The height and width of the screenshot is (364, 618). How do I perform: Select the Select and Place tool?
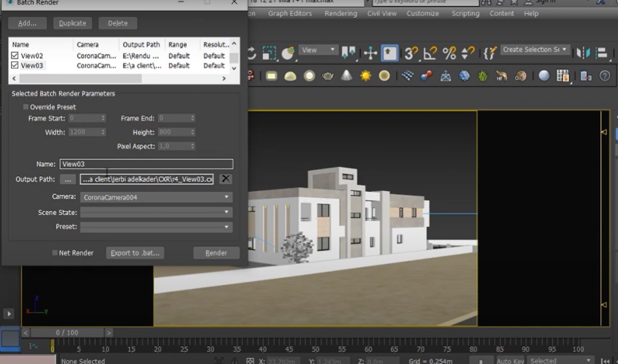pyautogui.click(x=288, y=53)
